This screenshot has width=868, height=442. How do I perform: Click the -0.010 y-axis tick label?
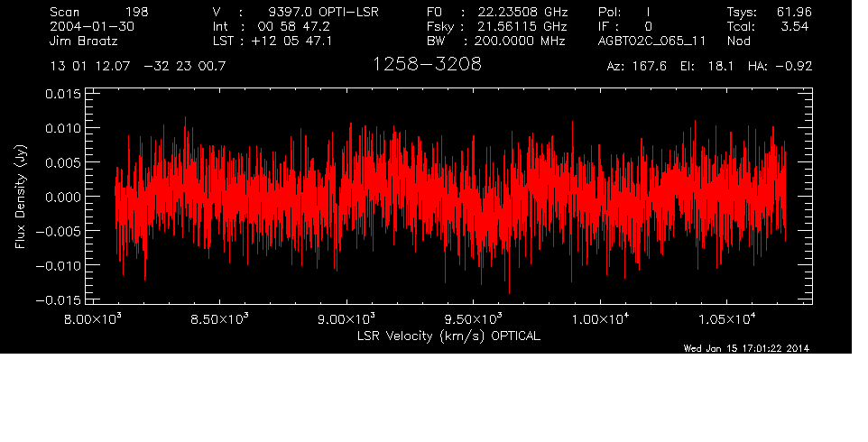click(x=58, y=265)
